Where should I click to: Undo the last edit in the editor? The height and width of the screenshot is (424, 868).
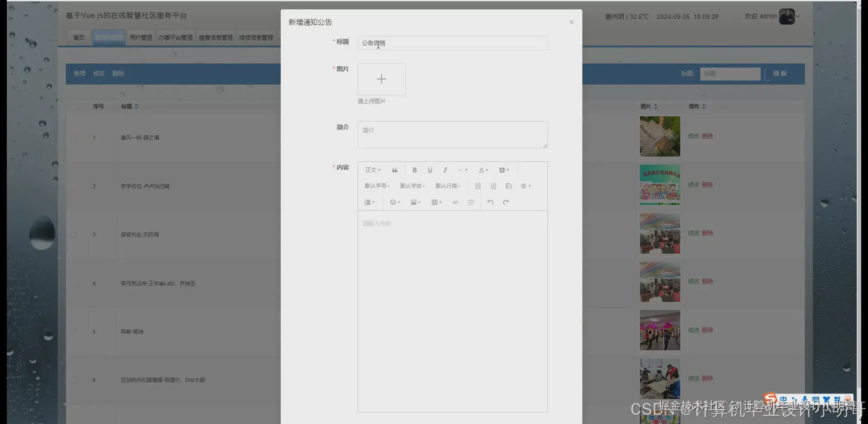click(x=490, y=202)
